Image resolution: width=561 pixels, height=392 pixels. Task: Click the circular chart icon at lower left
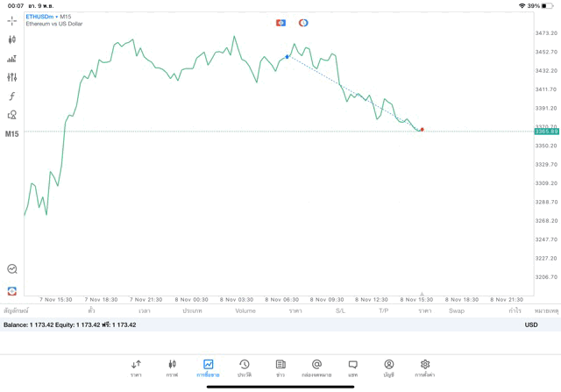pyautogui.click(x=11, y=269)
